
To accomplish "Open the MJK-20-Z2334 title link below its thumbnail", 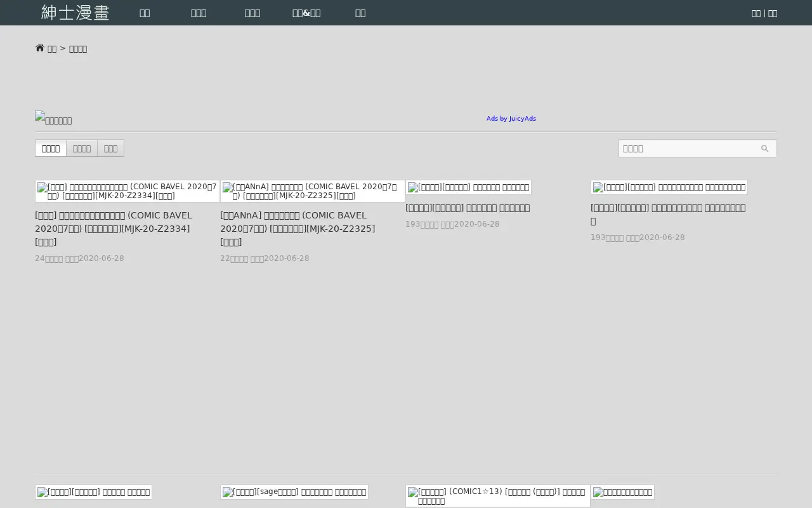I will click(113, 229).
